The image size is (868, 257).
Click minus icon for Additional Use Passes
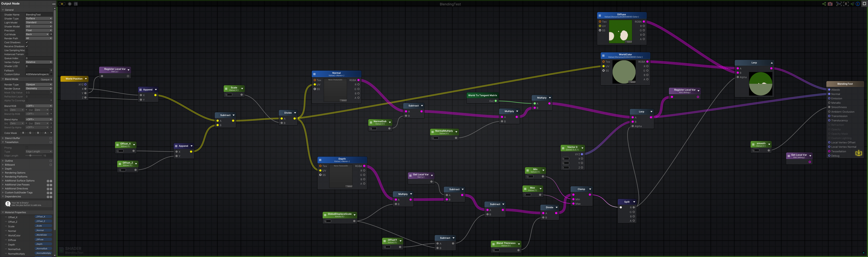pyautogui.click(x=51, y=185)
